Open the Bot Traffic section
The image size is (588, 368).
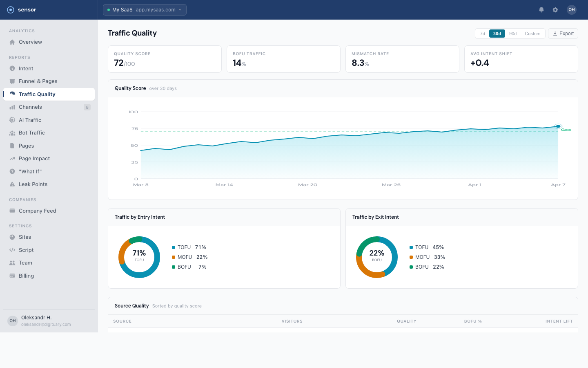pos(31,132)
